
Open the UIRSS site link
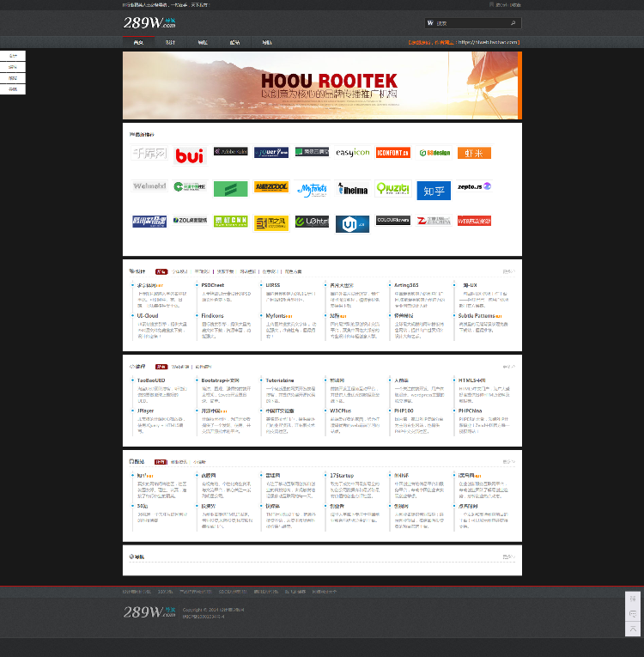tap(273, 285)
